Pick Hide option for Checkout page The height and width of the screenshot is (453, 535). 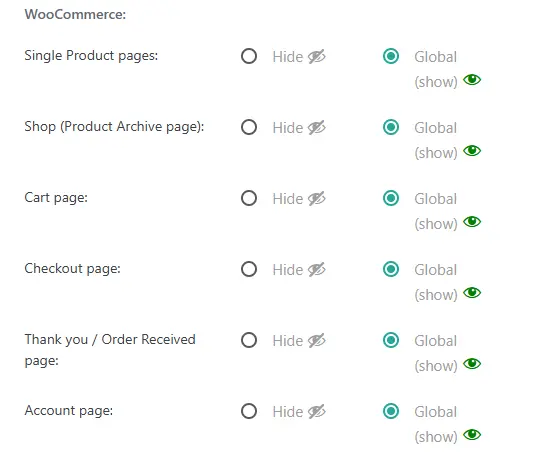pos(249,269)
